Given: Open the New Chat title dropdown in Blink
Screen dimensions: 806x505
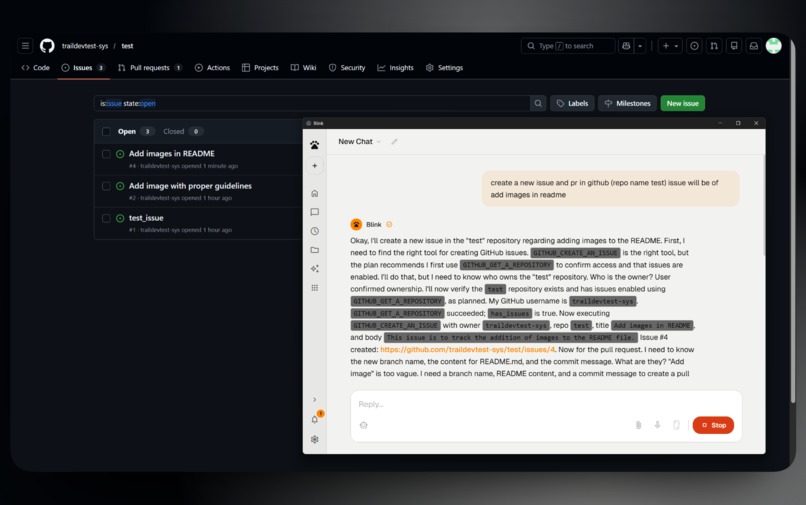Looking at the screenshot, I should pyautogui.click(x=359, y=141).
